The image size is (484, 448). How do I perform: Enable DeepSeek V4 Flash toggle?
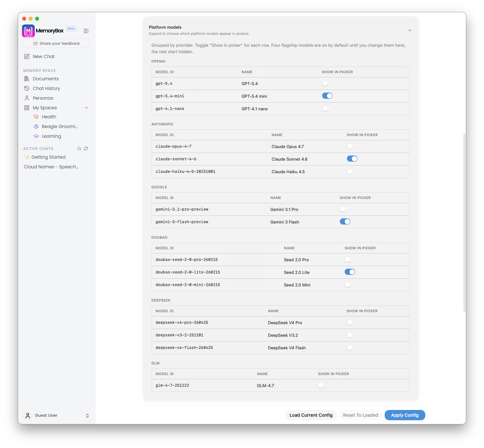[x=352, y=348]
